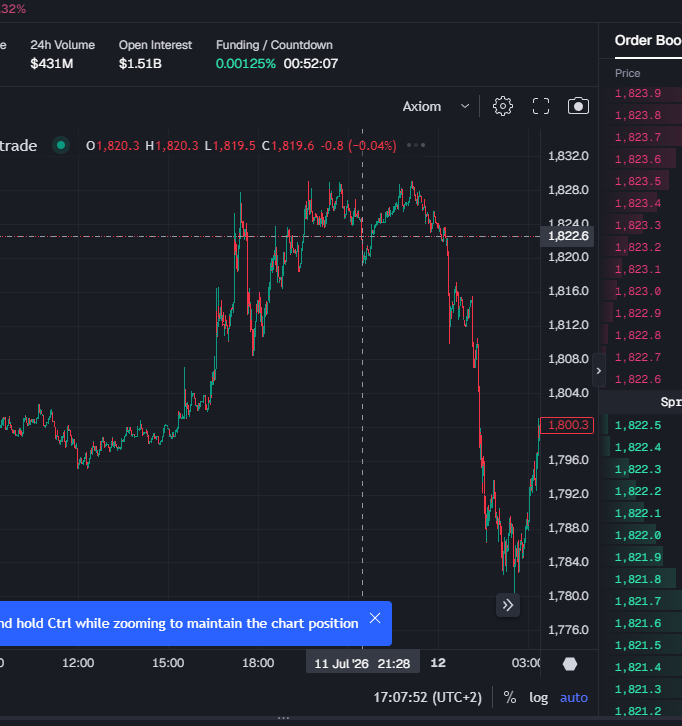Open timezone menu showing 17:07:52 (UTC+2)
This screenshot has height=726, width=682.
pyautogui.click(x=427, y=697)
